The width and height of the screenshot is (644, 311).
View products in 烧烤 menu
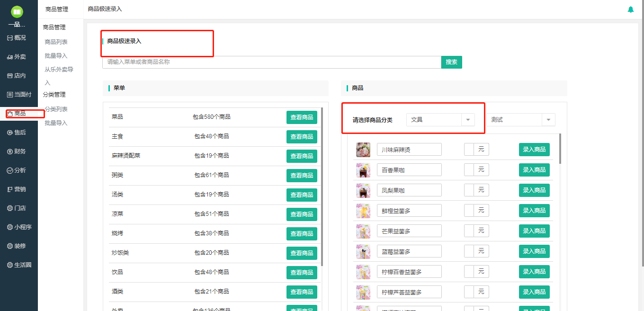pos(302,234)
